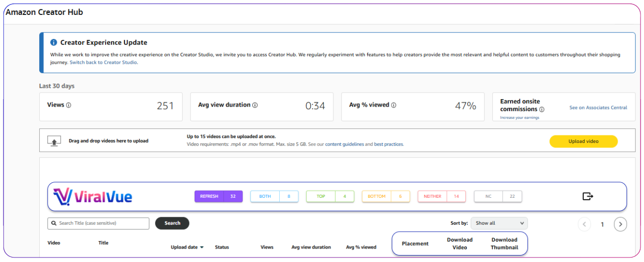Image resolution: width=644 pixels, height=262 pixels.
Task: Click the Download Thumbnail column header
Action: point(504,244)
